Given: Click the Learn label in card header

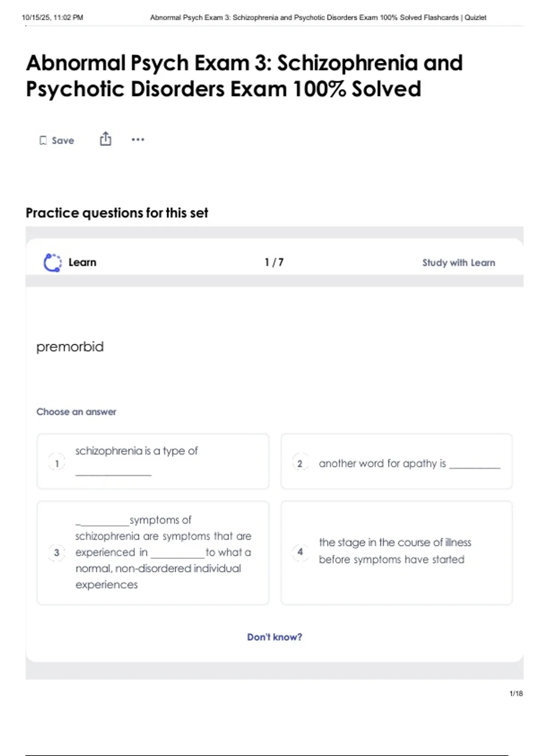Looking at the screenshot, I should (x=82, y=262).
